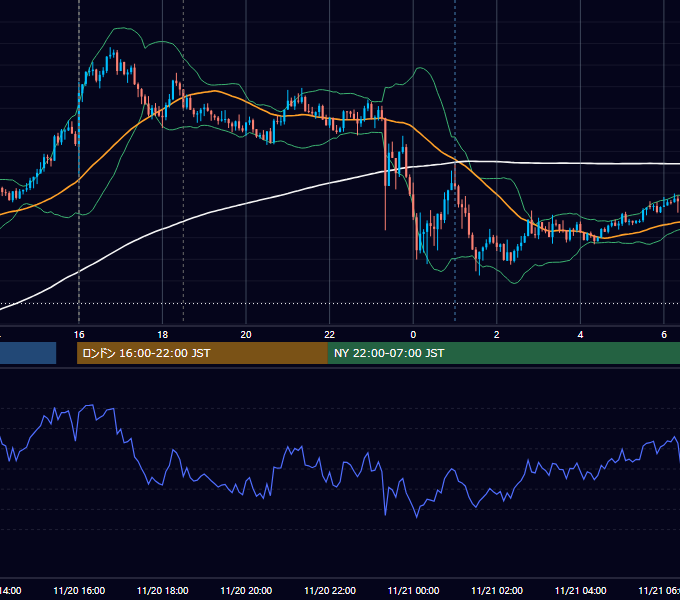Click the 11/21 04:00 date label

pos(581,590)
